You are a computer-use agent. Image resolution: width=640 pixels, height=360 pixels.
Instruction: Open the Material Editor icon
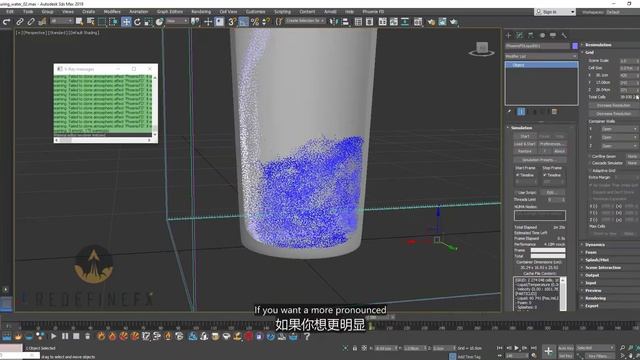pos(418,22)
